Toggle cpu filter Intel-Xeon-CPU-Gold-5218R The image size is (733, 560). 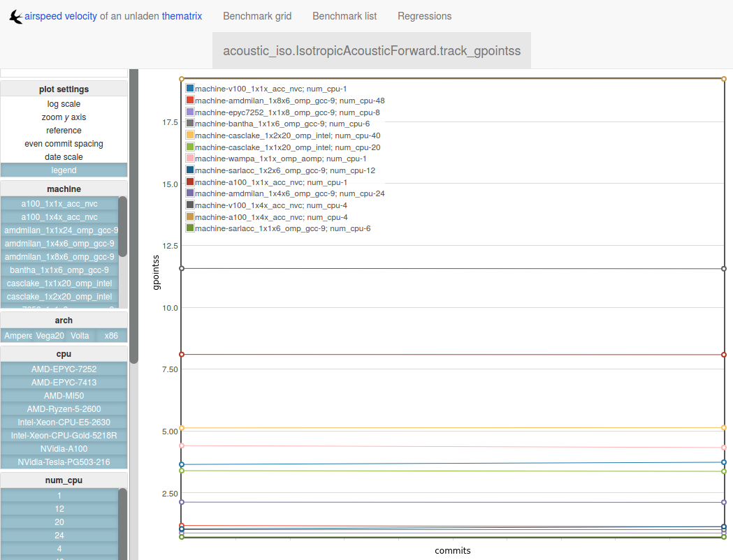point(64,436)
